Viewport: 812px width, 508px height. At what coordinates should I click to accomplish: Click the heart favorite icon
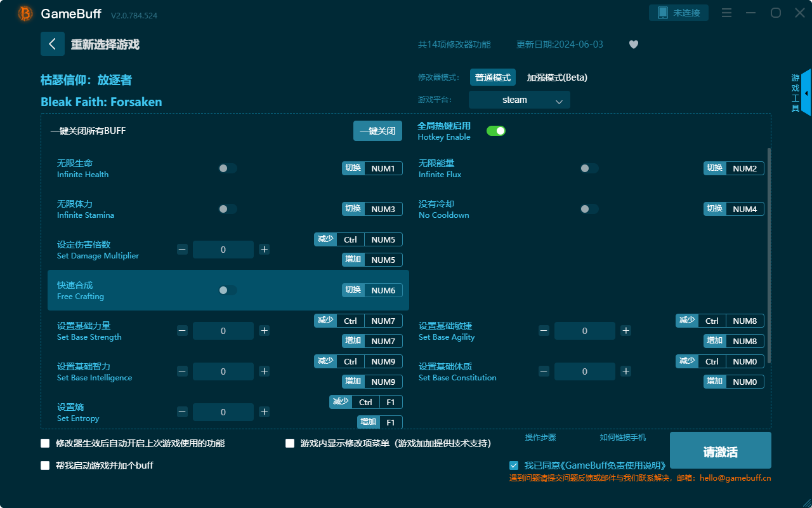[x=634, y=44]
